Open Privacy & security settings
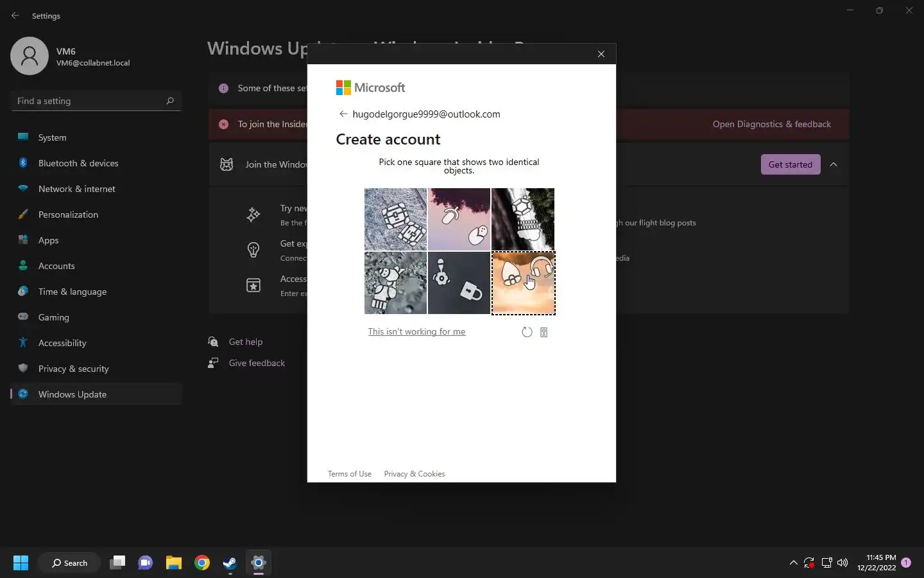Screen dimensions: 924x578 point(96,369)
